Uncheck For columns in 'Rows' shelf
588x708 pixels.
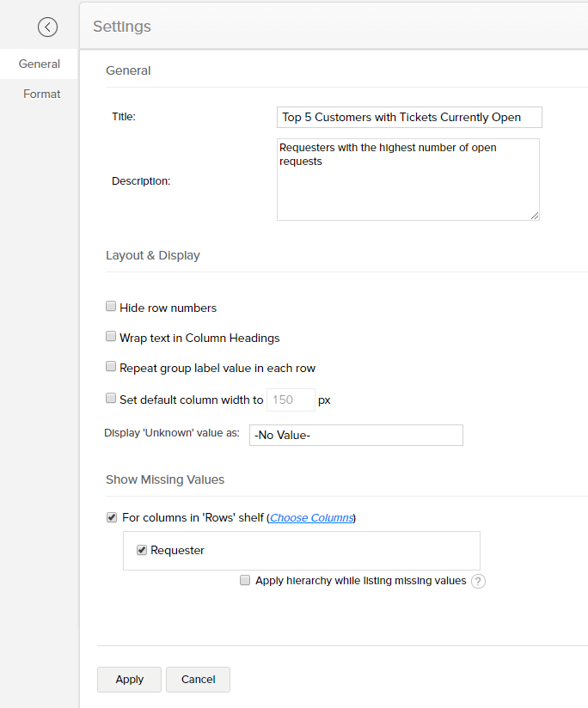point(112,517)
